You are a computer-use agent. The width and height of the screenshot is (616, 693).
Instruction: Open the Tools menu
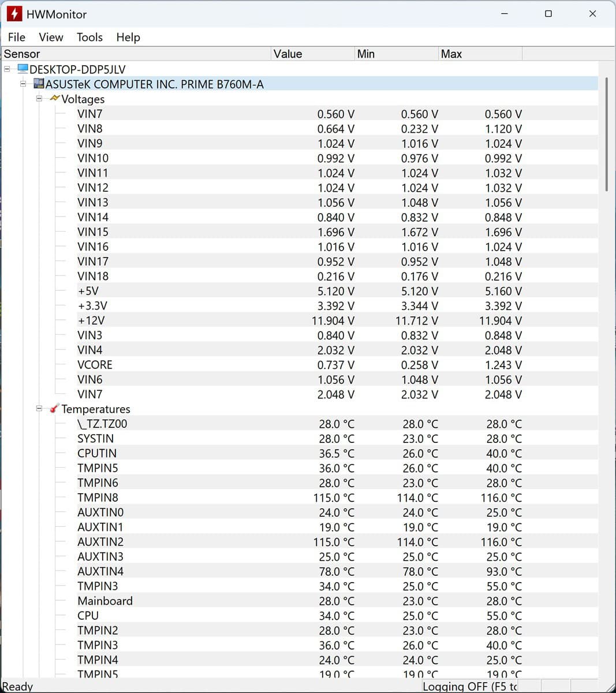[89, 37]
